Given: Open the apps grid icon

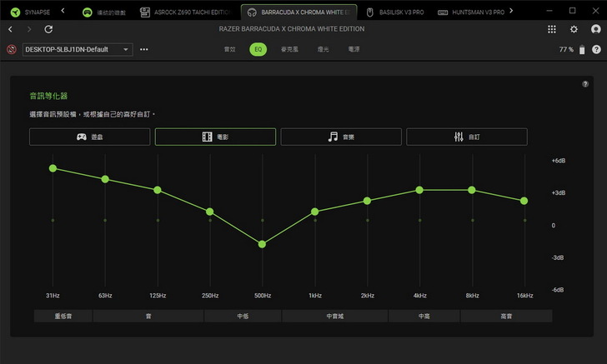Looking at the screenshot, I should tap(552, 29).
